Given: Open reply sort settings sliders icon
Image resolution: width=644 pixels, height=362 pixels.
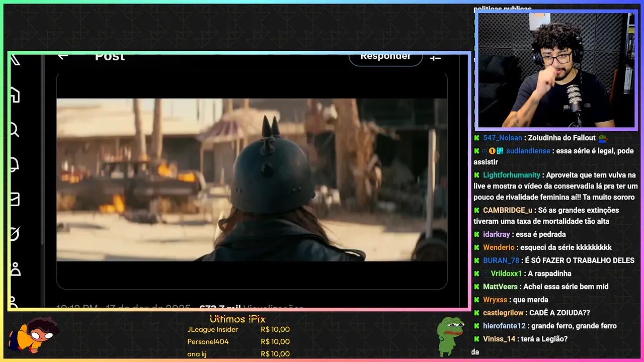Looking at the screenshot, I should [x=435, y=57].
